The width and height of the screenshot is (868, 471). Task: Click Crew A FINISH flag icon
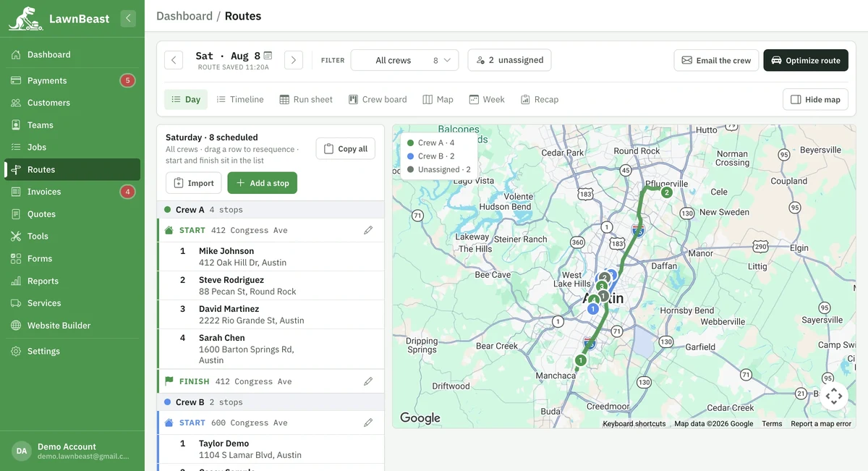coord(169,381)
